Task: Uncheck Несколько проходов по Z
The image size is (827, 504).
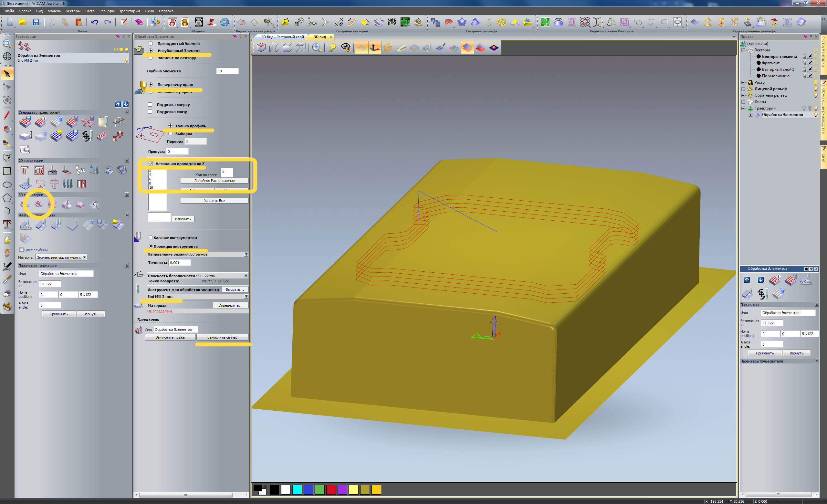Action: pos(151,164)
